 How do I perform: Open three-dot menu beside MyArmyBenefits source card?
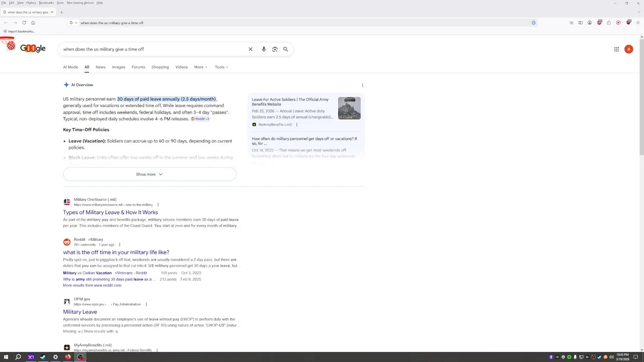pyautogui.click(x=296, y=125)
